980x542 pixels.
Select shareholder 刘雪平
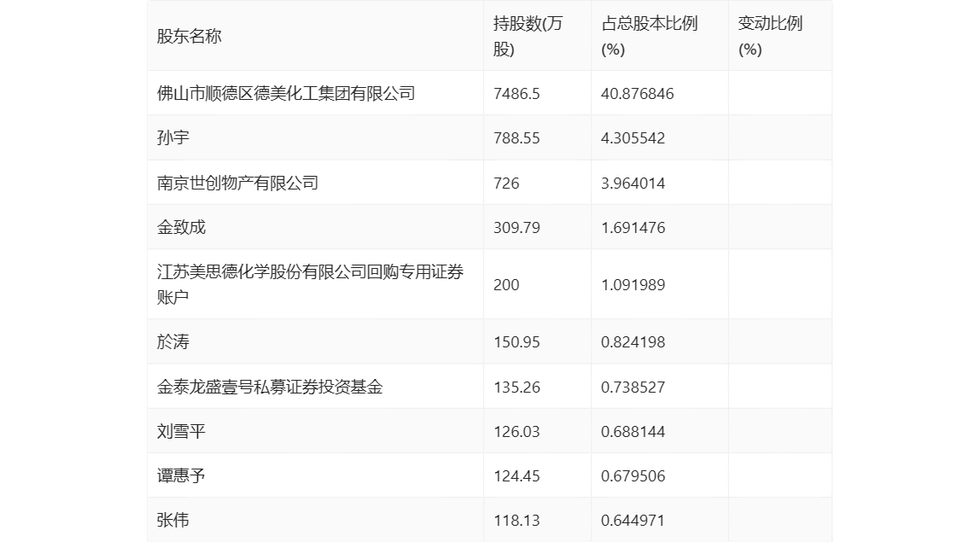coord(181,431)
